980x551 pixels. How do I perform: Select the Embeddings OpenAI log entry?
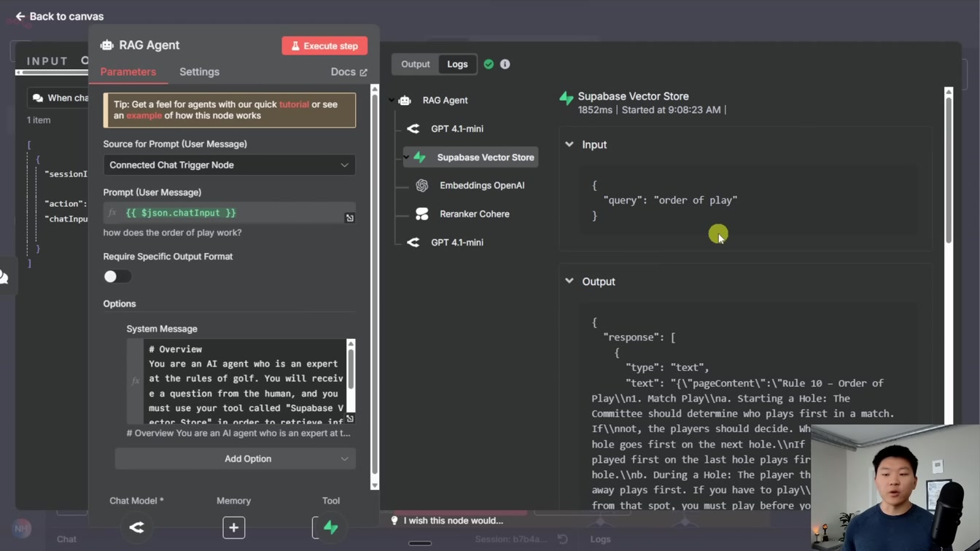click(482, 186)
